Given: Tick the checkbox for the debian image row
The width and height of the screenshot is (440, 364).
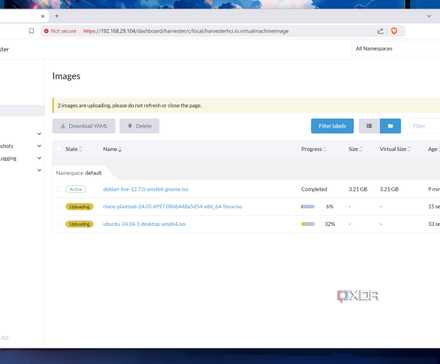Looking at the screenshot, I should (x=59, y=189).
